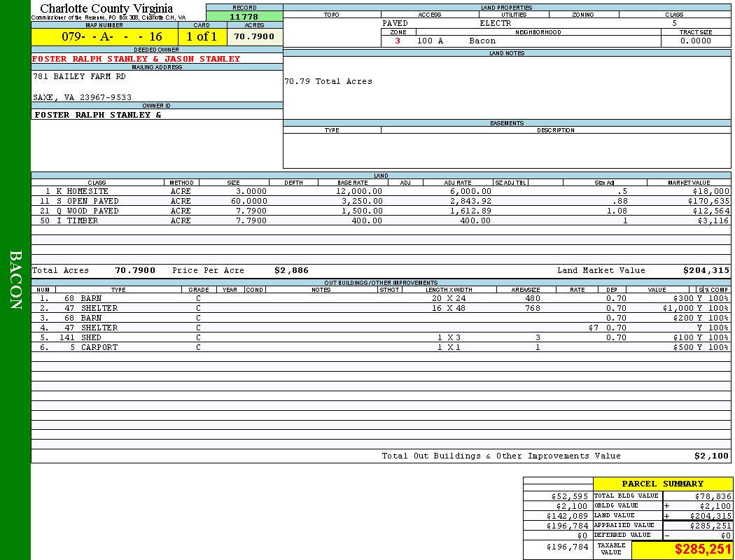The width and height of the screenshot is (735, 560).
Task: Click the '70.79 Total Acres' land note
Action: (328, 81)
